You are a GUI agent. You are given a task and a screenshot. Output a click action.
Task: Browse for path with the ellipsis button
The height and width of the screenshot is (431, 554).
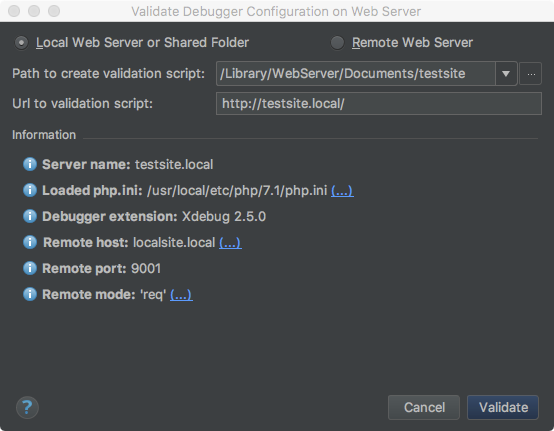531,74
